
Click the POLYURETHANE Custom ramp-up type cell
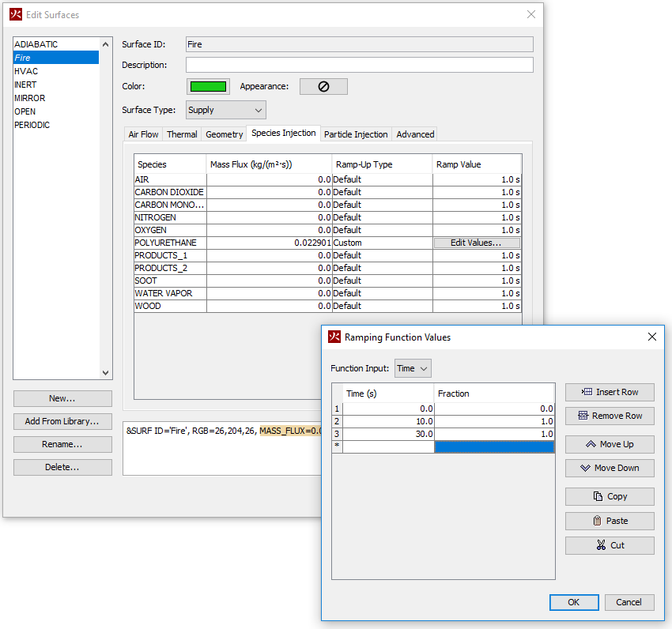[383, 243]
